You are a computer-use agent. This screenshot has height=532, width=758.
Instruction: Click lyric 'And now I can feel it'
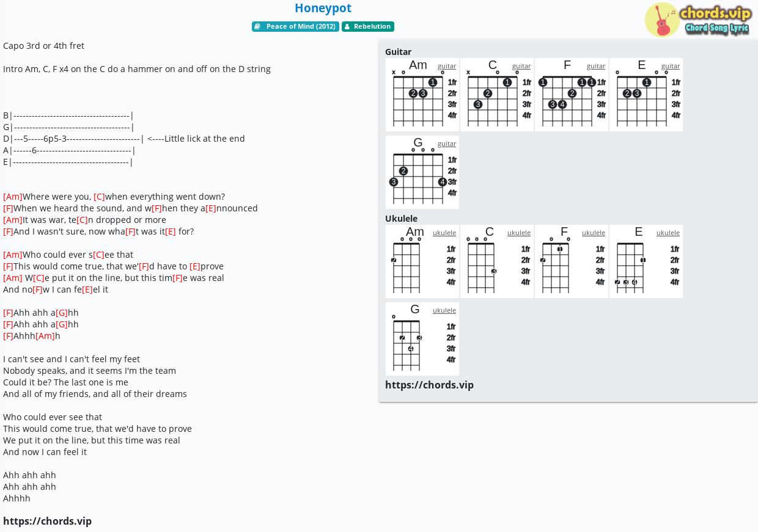pyautogui.click(x=45, y=452)
